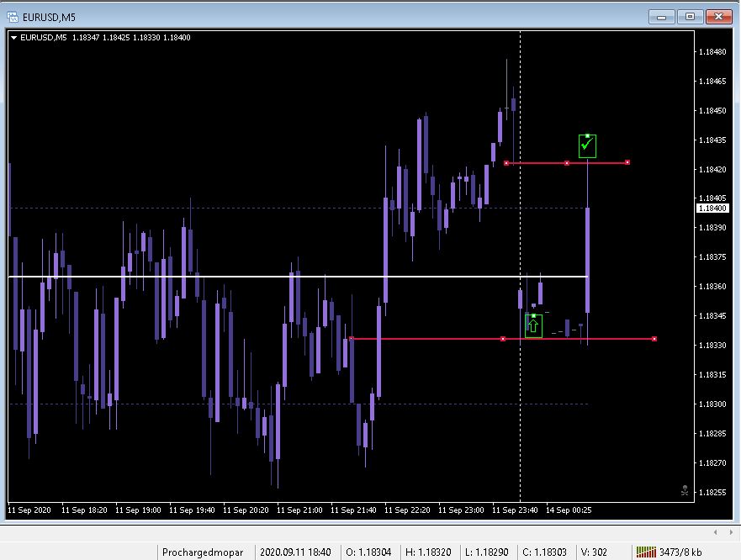
Task: Click the 11 Sep 21:00 time label
Action: click(x=299, y=510)
